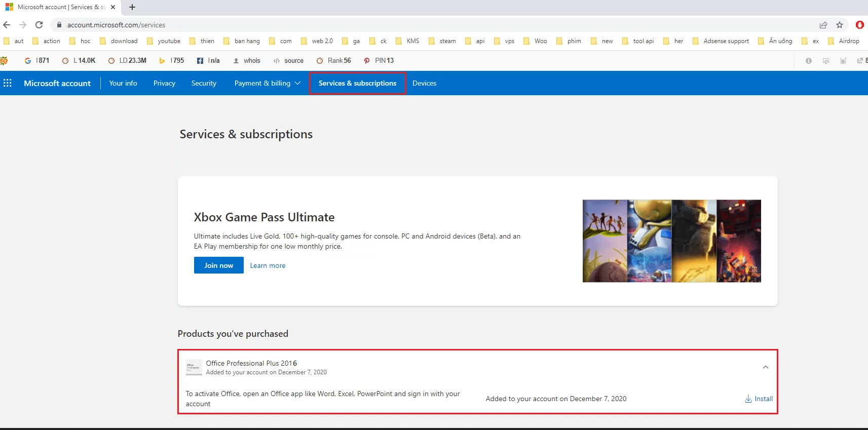This screenshot has height=430, width=868.
Task: Open the 'steam' bookmark folder
Action: tap(442, 41)
